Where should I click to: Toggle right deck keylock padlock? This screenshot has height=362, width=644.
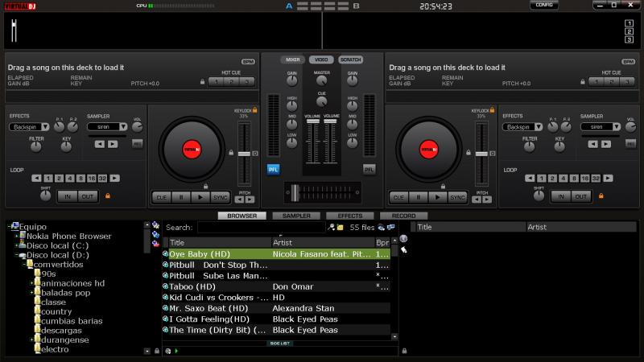coord(493,110)
